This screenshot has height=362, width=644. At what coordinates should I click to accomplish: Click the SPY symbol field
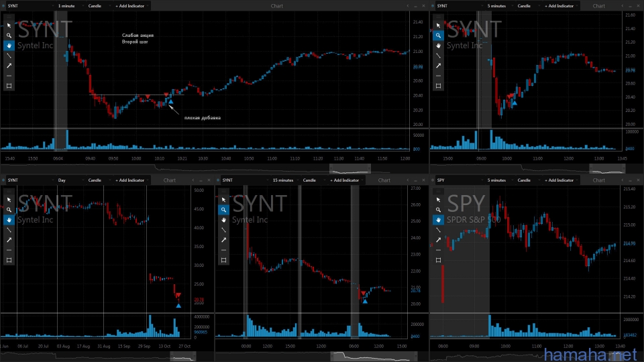(x=459, y=180)
